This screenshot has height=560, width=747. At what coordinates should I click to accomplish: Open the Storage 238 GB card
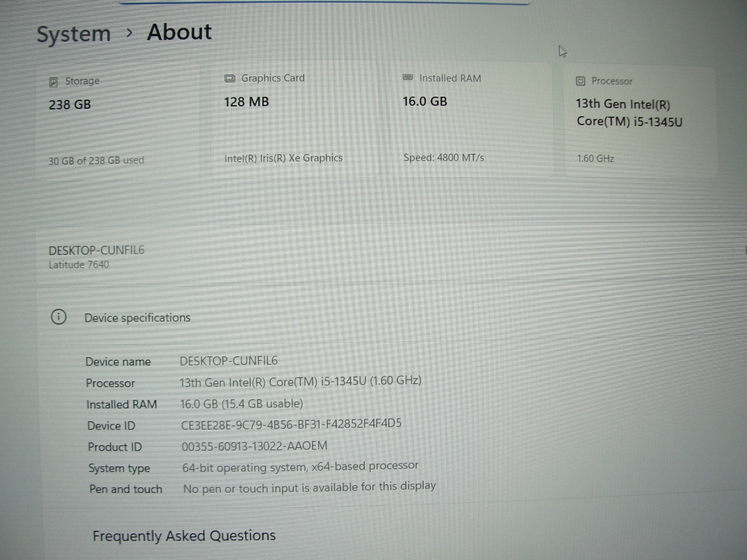(118, 121)
